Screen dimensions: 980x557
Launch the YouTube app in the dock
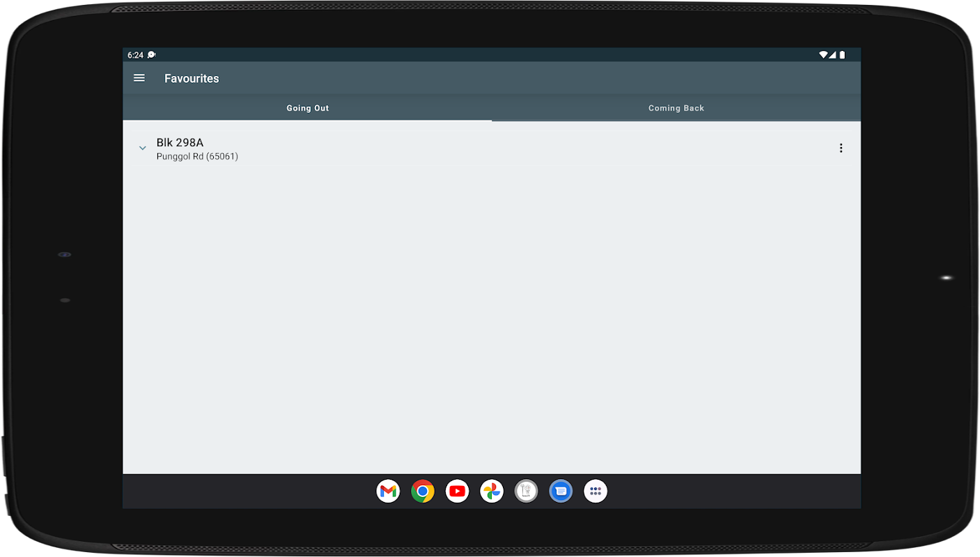[457, 492]
